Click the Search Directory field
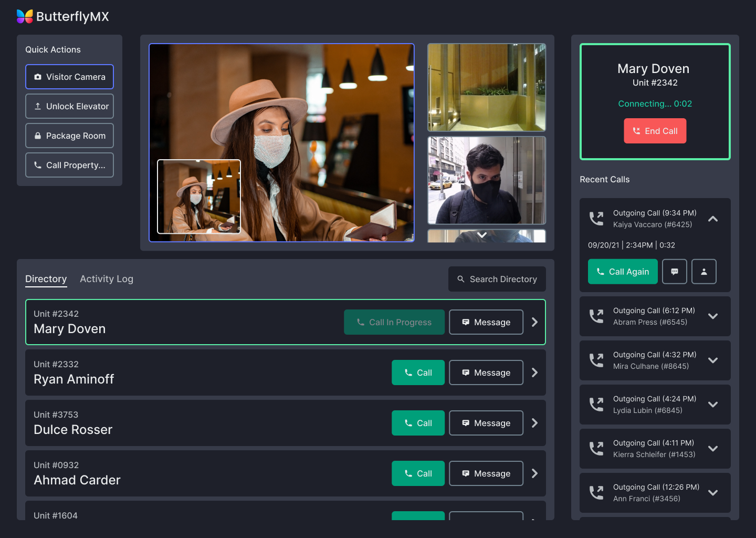The height and width of the screenshot is (538, 756). tap(497, 279)
